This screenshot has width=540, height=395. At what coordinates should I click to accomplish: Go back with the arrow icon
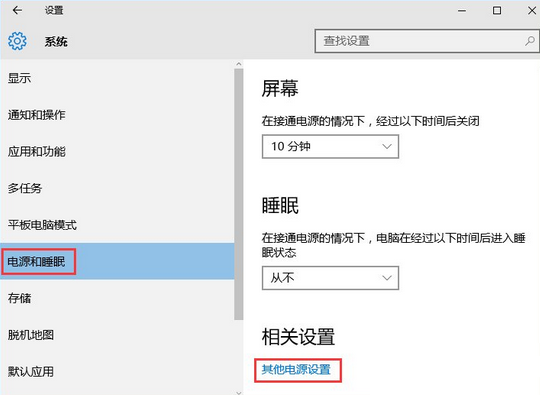(17, 10)
